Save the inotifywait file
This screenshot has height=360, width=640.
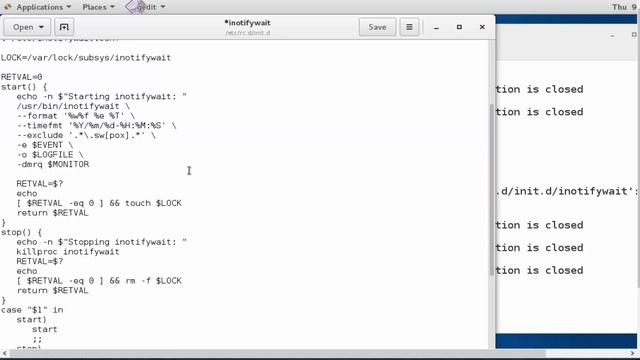(x=377, y=27)
